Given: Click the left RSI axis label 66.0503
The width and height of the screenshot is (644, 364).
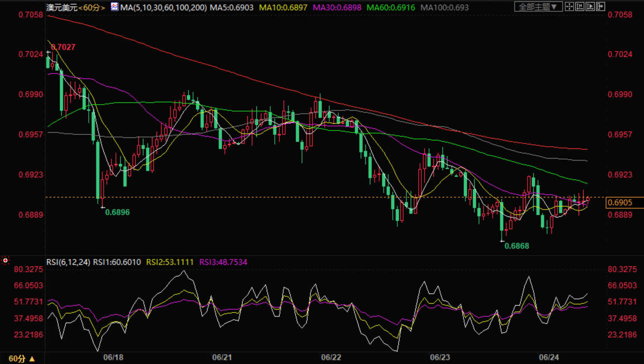Looking at the screenshot, I should tap(29, 285).
